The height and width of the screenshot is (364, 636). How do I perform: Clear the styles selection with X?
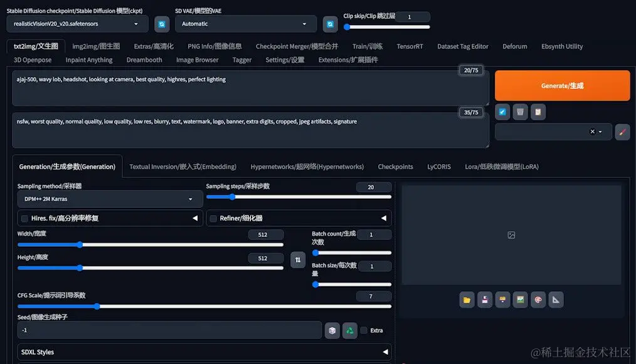click(x=592, y=132)
